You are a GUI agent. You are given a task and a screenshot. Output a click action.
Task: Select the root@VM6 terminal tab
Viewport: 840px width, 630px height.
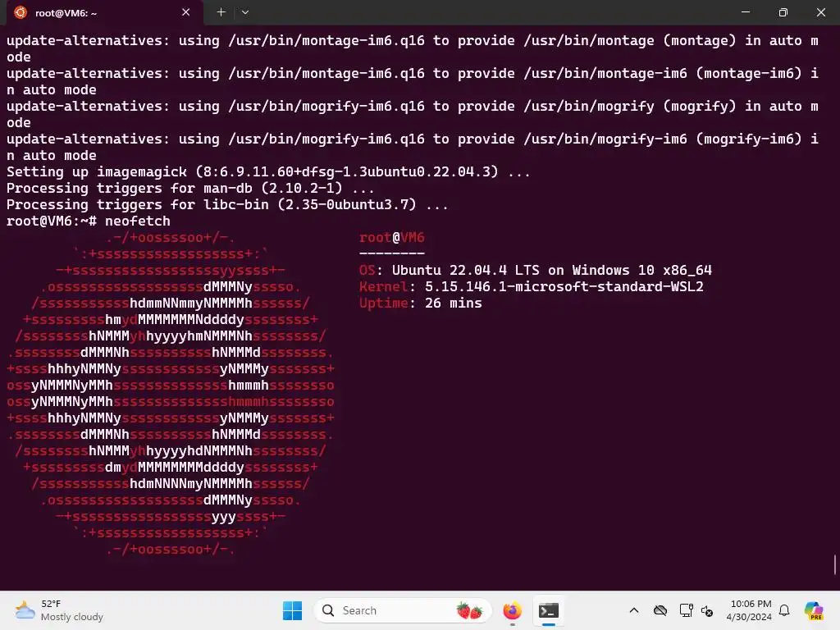(x=104, y=12)
